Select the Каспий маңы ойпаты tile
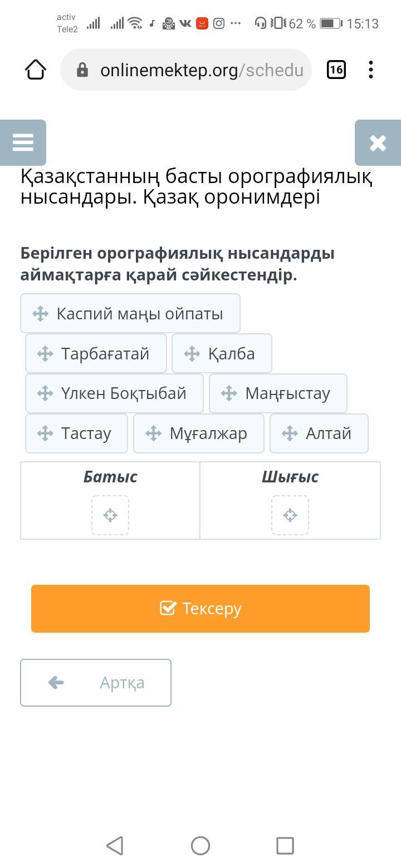Screen dimensions: 401x868 tap(130, 313)
